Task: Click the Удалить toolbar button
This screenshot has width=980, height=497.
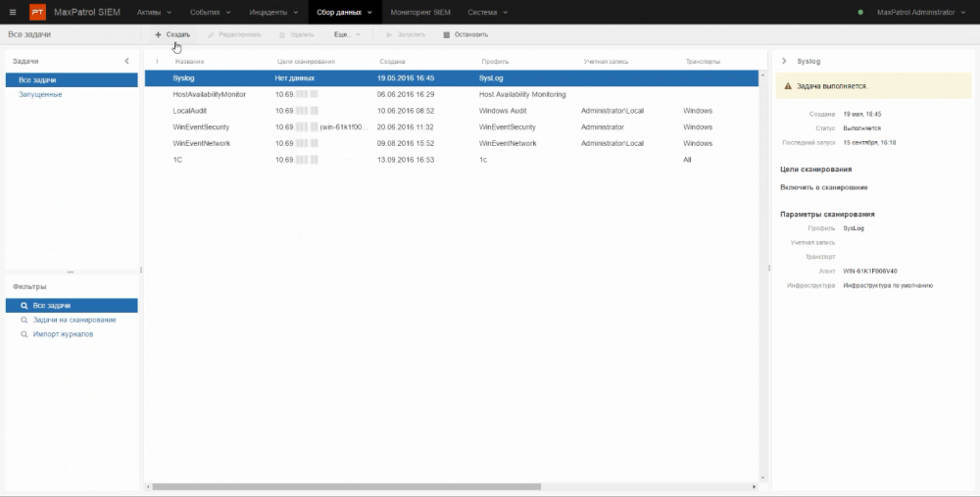Action: [297, 34]
